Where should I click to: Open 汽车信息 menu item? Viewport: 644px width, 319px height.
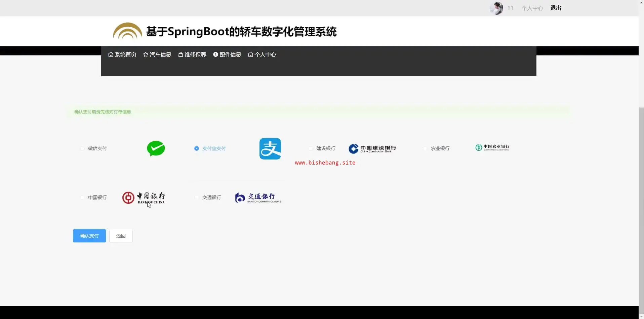click(157, 54)
